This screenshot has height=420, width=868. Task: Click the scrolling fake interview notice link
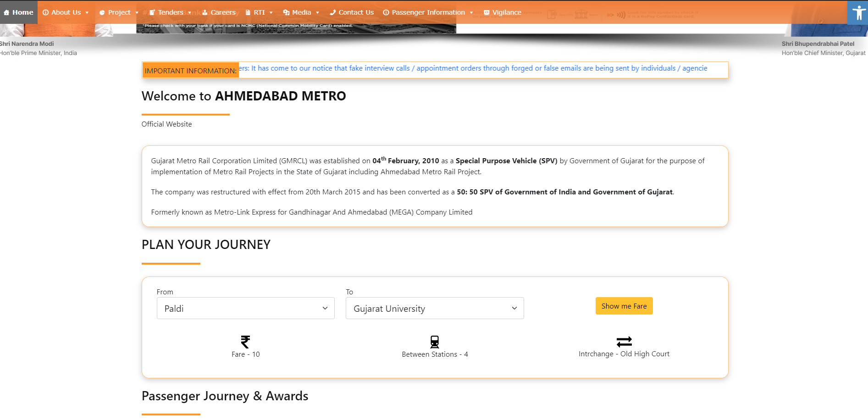473,68
